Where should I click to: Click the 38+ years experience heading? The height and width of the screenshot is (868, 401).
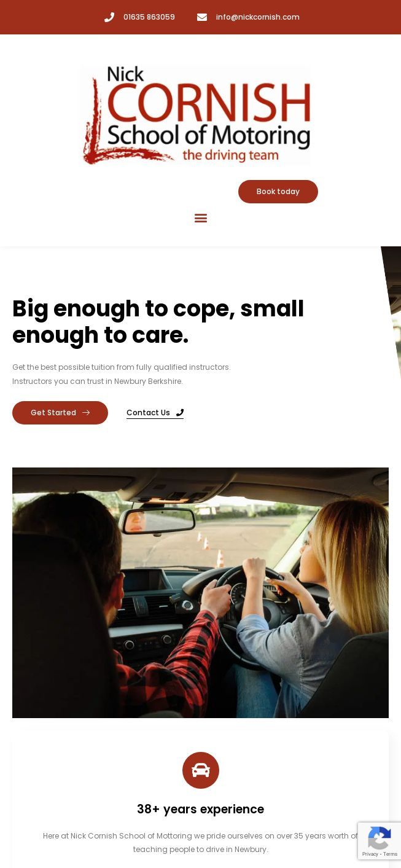coord(201,810)
